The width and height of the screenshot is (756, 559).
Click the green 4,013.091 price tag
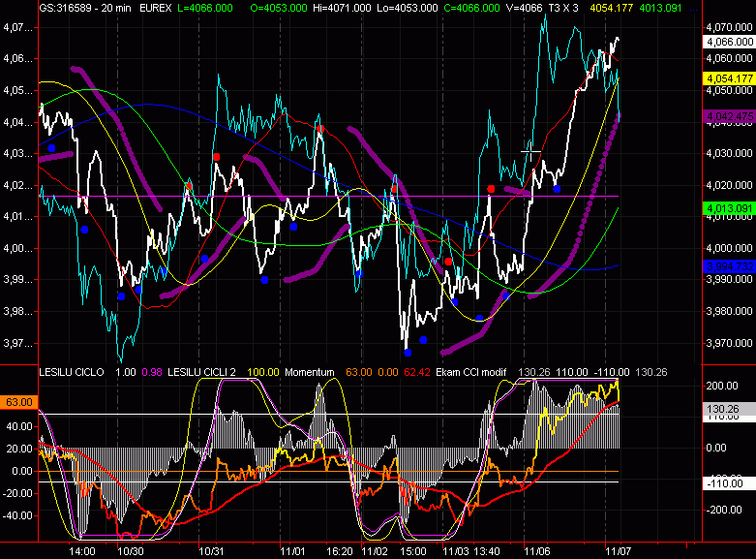(x=730, y=208)
